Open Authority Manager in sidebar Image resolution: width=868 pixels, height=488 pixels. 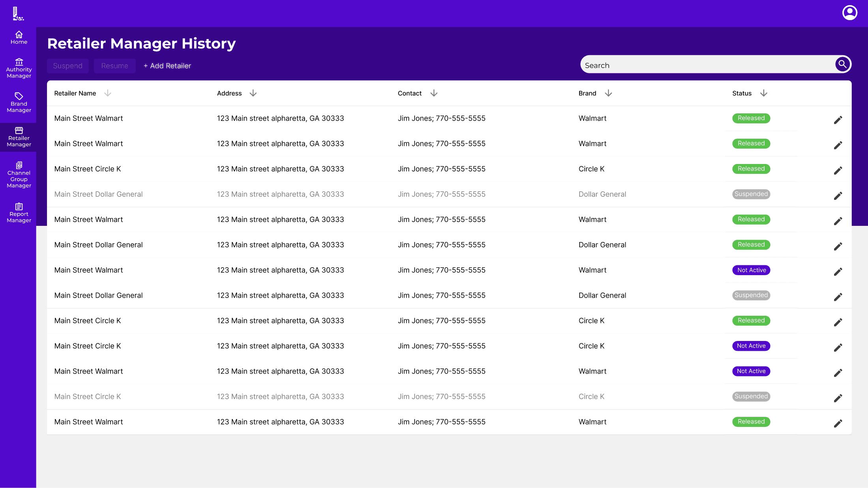19,69
